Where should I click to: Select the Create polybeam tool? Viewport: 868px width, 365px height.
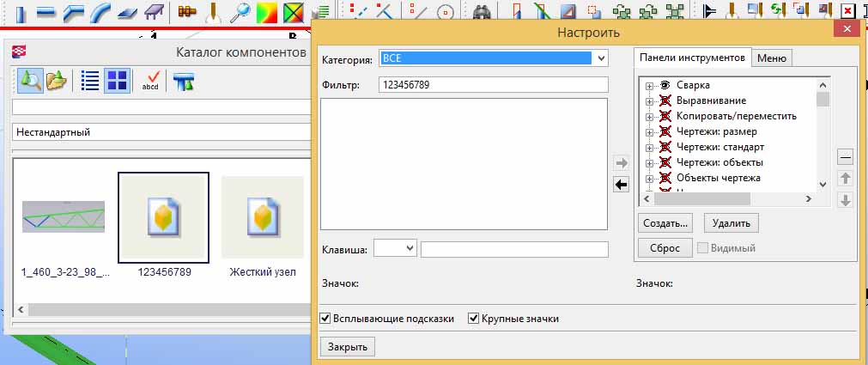(73, 13)
